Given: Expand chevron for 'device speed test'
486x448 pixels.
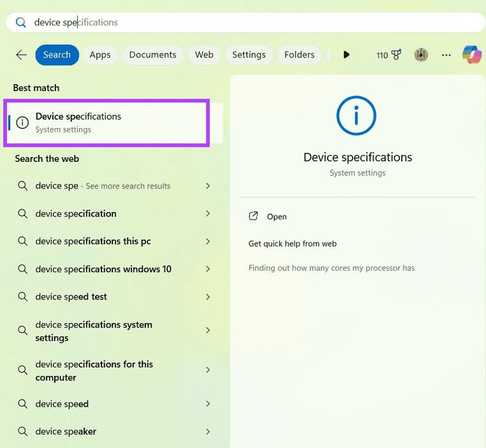Looking at the screenshot, I should [208, 296].
